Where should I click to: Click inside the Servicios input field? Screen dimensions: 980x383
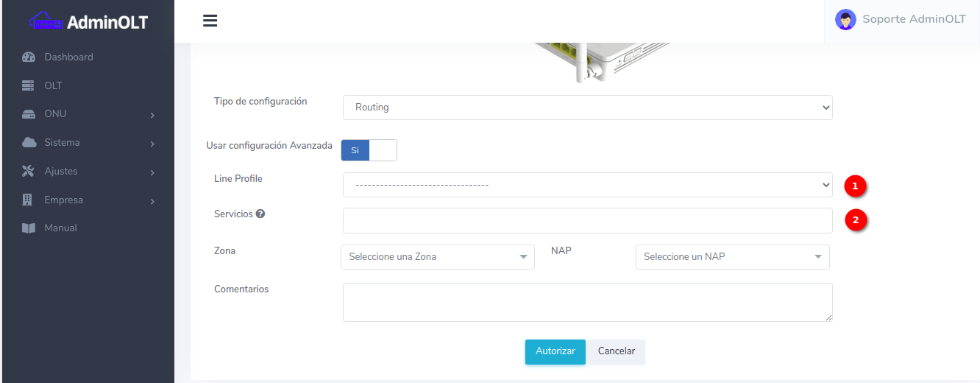[x=587, y=220]
